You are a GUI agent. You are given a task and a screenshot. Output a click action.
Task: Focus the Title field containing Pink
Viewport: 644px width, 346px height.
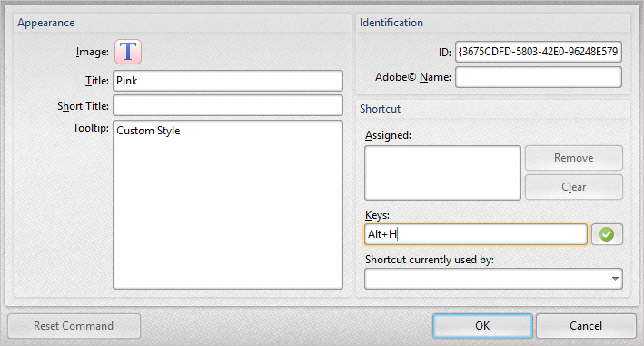pyautogui.click(x=228, y=81)
